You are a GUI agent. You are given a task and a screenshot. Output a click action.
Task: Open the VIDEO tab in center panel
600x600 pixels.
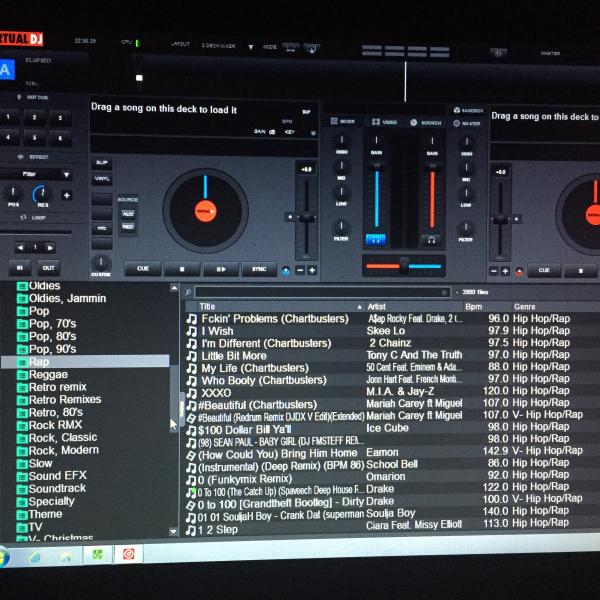[x=385, y=122]
